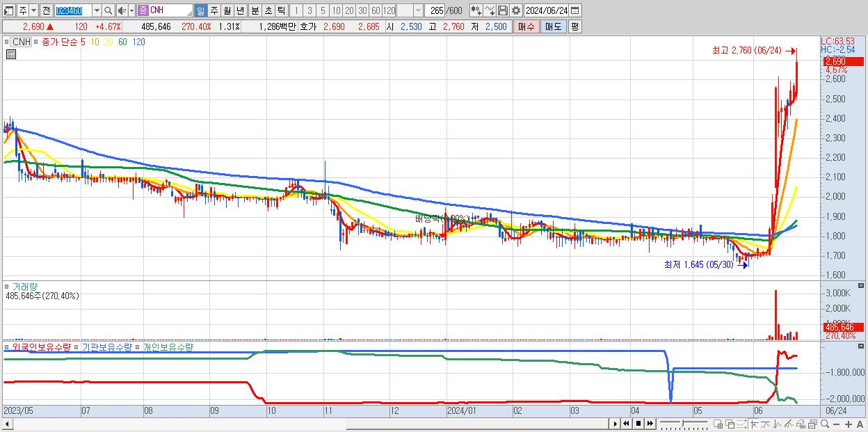This screenshot has width=868, height=432.
Task: Toggle the 개인보유수량 indicator label
Action: click(168, 346)
